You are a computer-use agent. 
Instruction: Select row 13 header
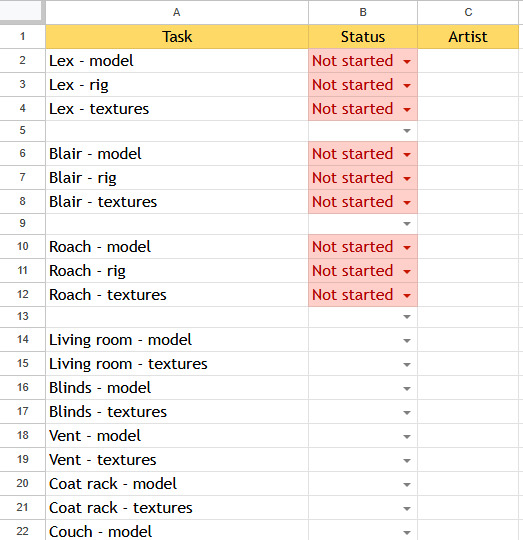(x=23, y=317)
